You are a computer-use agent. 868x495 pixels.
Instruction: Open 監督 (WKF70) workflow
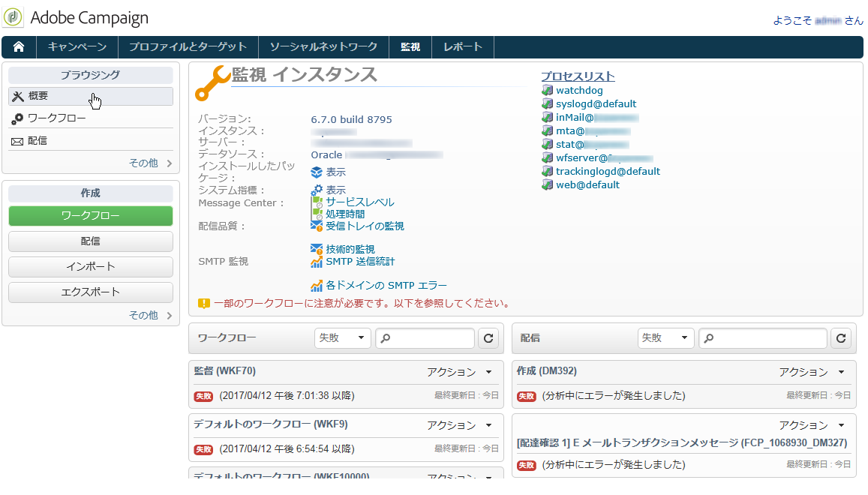click(x=225, y=371)
